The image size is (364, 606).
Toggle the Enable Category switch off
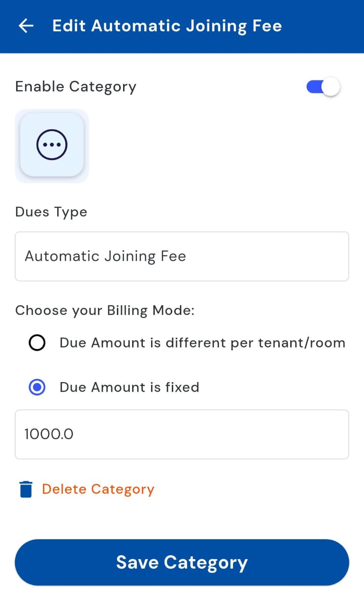(x=323, y=87)
